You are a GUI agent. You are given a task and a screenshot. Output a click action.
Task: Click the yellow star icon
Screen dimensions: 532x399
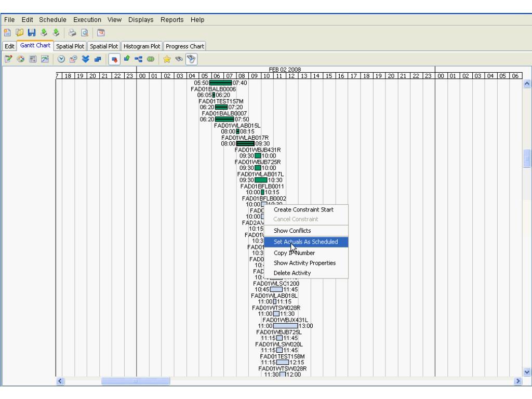(167, 59)
